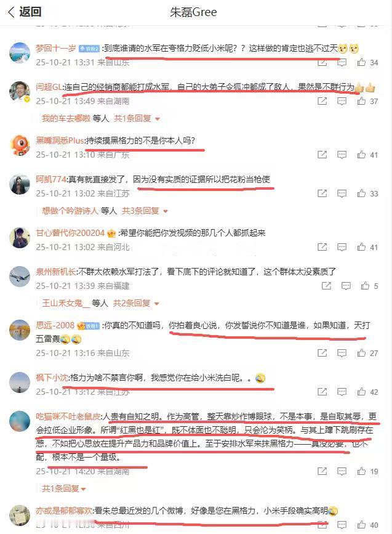The height and width of the screenshot is (534, 392).
Task: Open reply icon on 闫超GL's comment
Action: [x=342, y=101]
